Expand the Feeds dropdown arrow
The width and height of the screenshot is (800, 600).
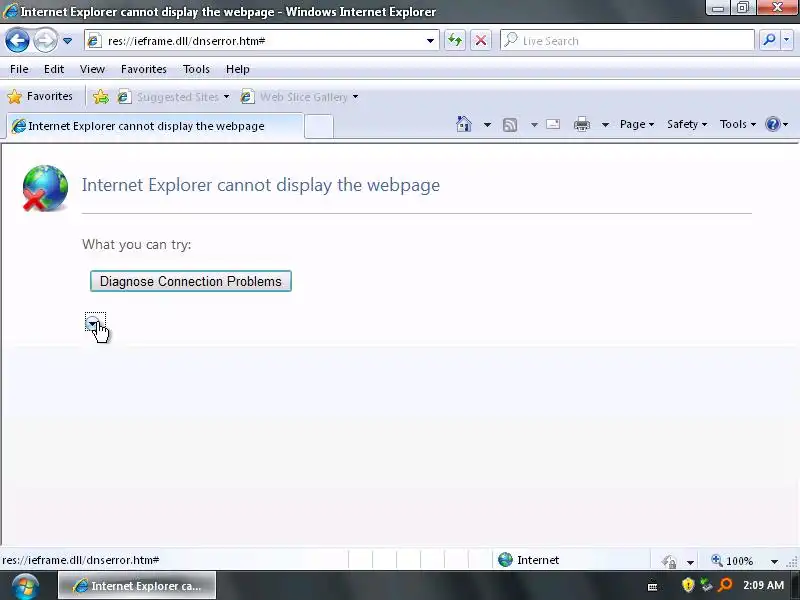[534, 124]
